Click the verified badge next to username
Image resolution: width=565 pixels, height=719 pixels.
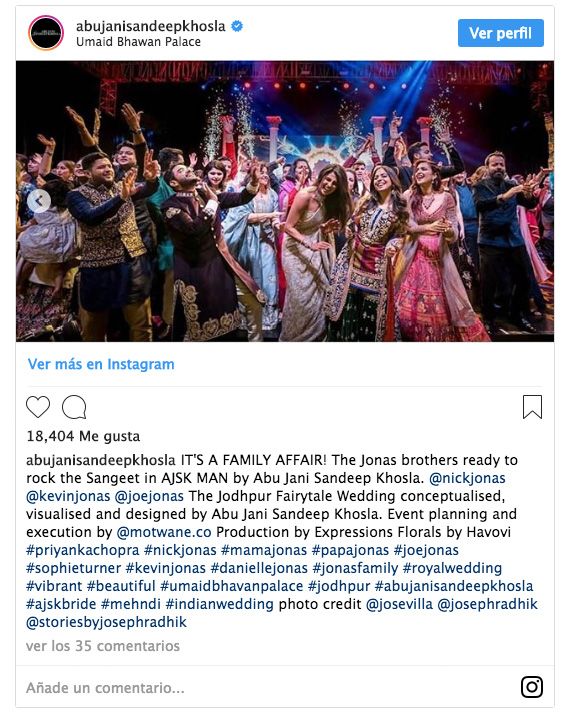(237, 26)
